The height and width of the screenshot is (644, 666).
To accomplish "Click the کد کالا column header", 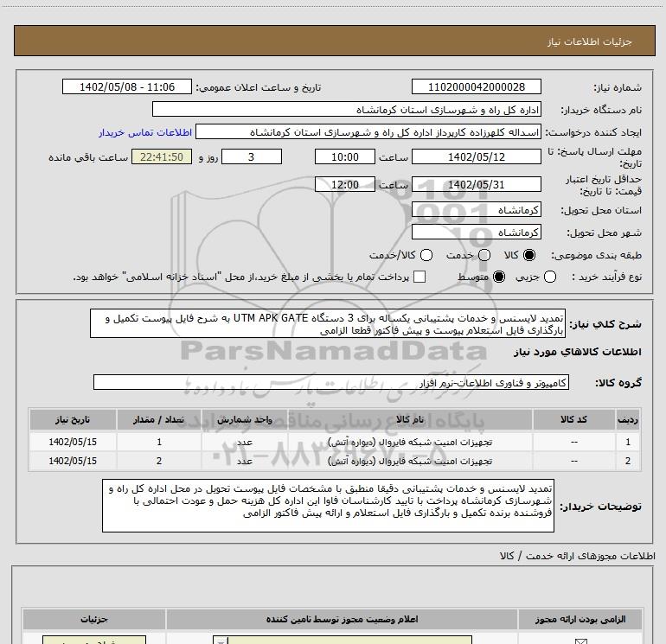I will pyautogui.click(x=573, y=419).
